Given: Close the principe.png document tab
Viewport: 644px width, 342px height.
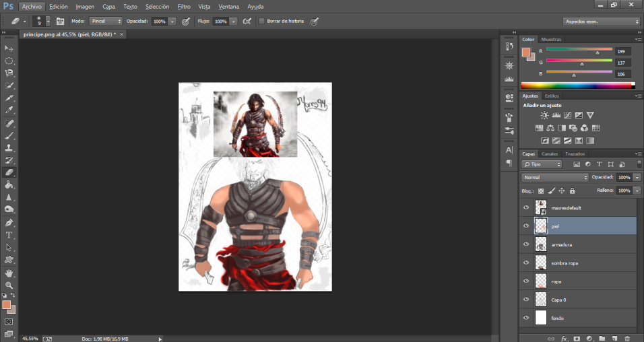Looking at the screenshot, I should [121, 34].
